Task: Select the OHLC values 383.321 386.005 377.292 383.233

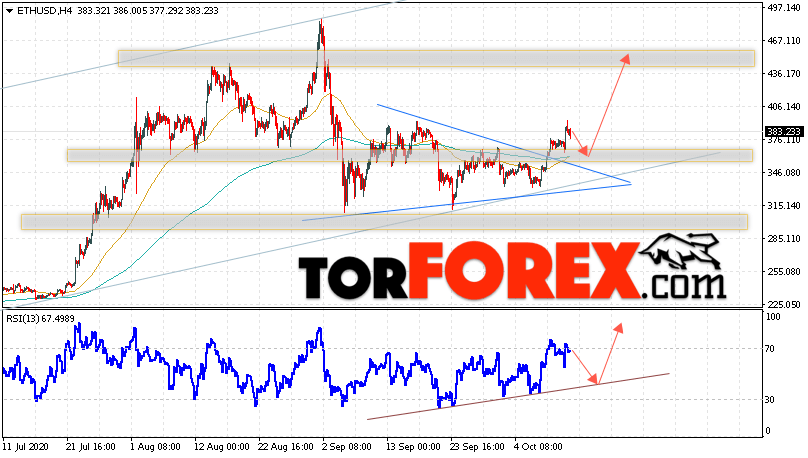Action: pyautogui.click(x=148, y=11)
